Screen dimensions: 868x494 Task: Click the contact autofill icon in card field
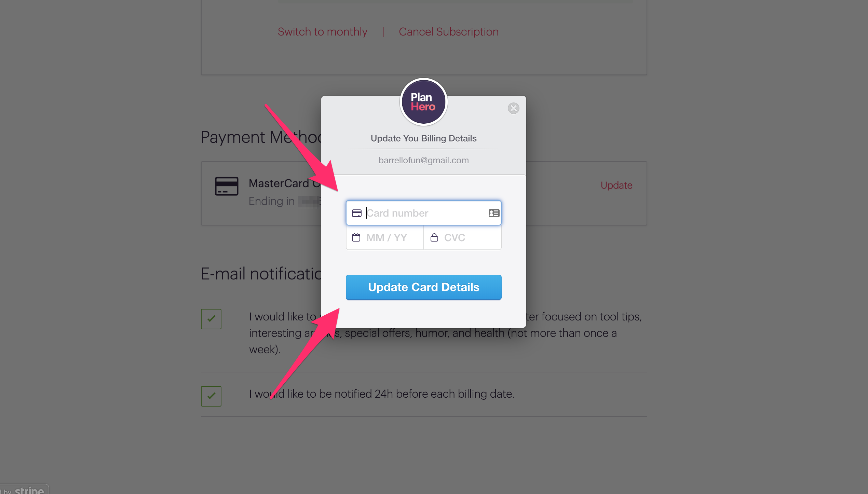(494, 213)
